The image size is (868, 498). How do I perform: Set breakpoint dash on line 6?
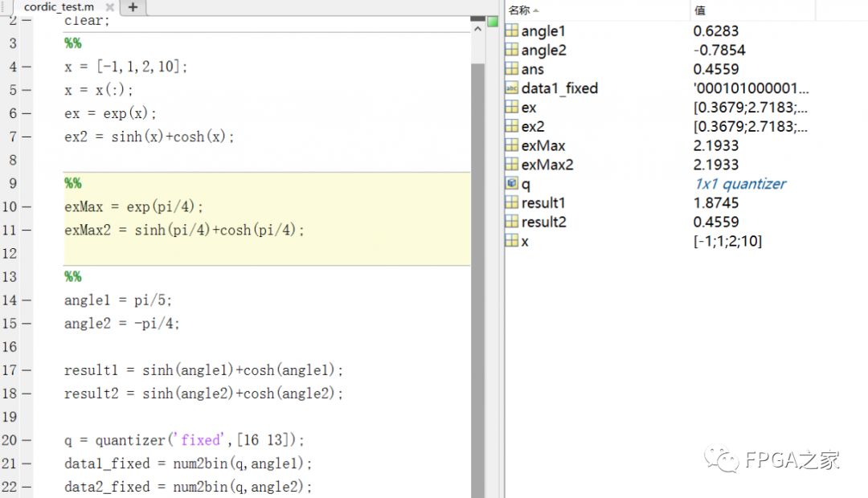point(26,113)
